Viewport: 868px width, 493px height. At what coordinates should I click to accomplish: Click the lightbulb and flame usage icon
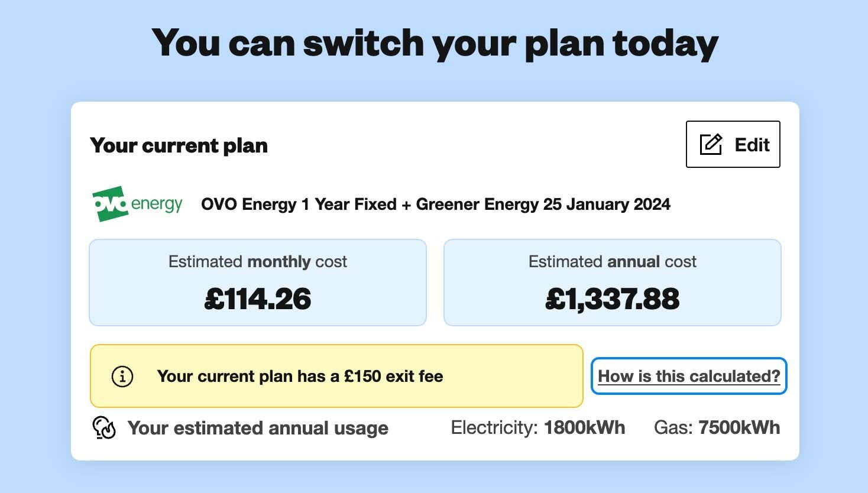pyautogui.click(x=104, y=427)
